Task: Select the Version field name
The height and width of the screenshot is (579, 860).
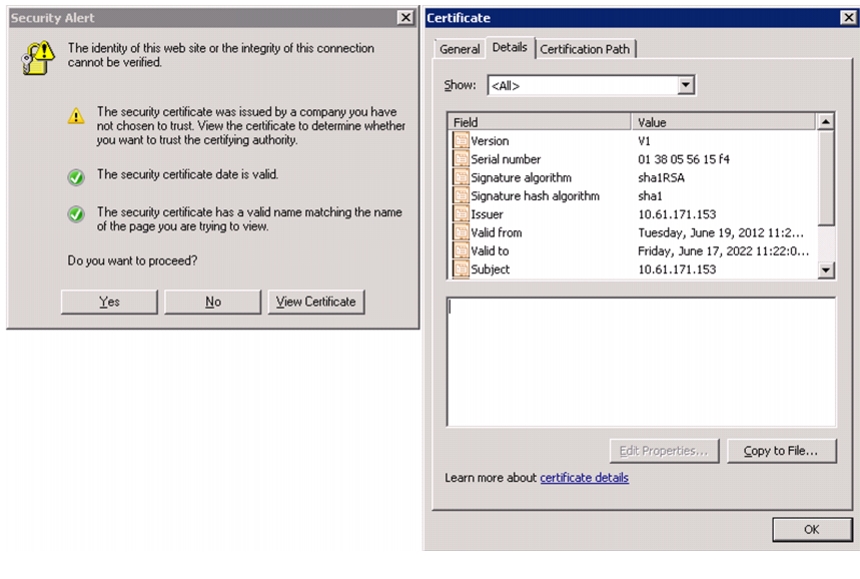Action: tap(490, 141)
